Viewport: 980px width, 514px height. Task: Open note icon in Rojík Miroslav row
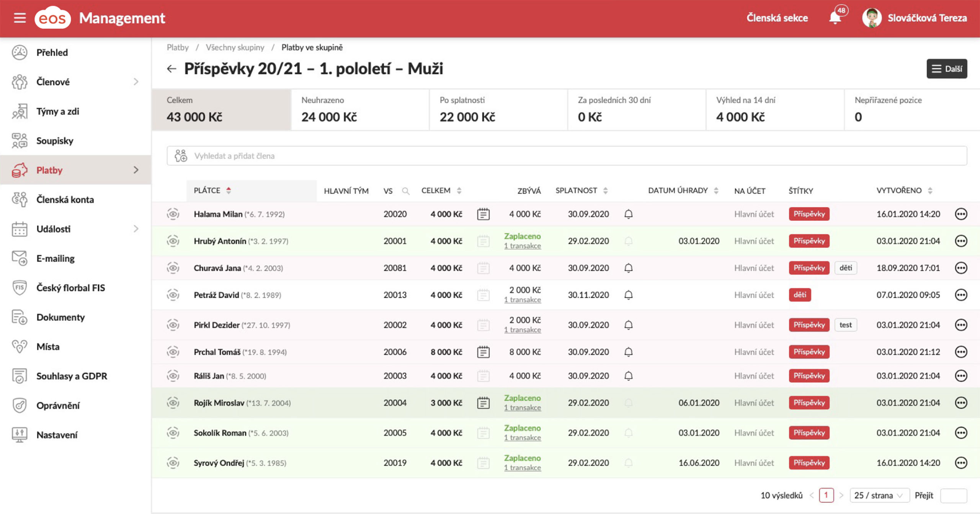[483, 403]
